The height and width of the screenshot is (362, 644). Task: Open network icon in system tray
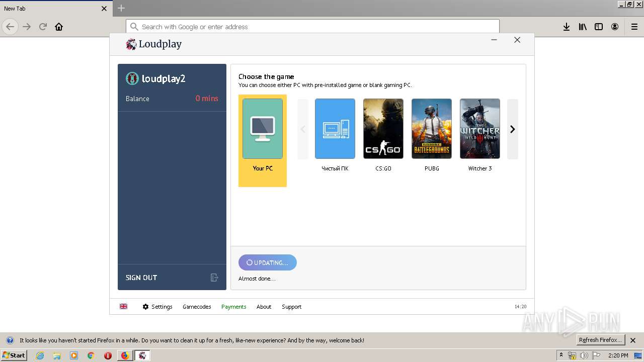click(572, 355)
